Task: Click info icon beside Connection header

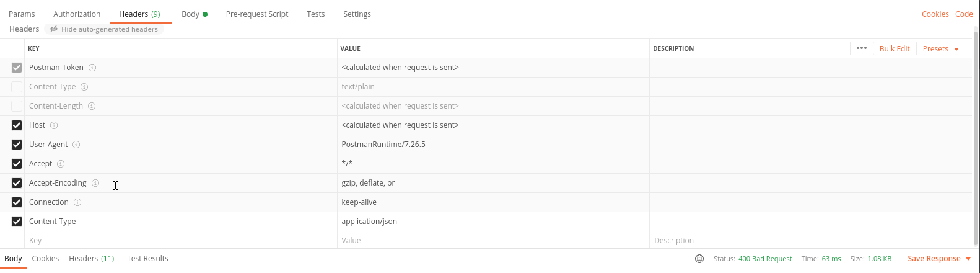Action: [77, 202]
